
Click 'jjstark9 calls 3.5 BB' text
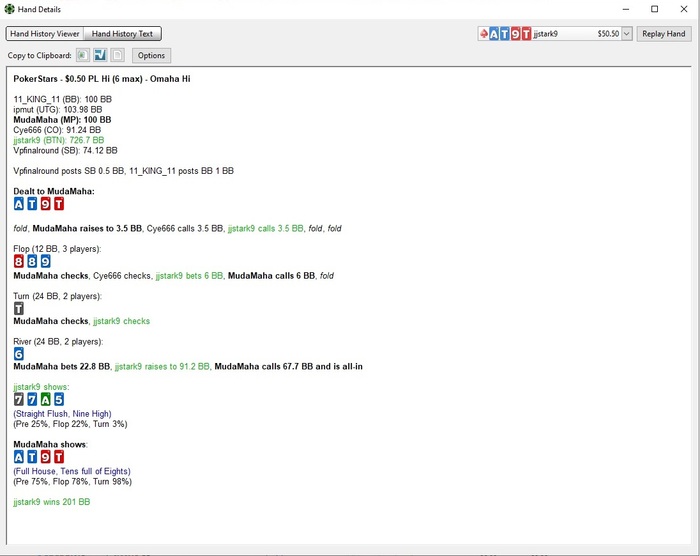coord(266,229)
